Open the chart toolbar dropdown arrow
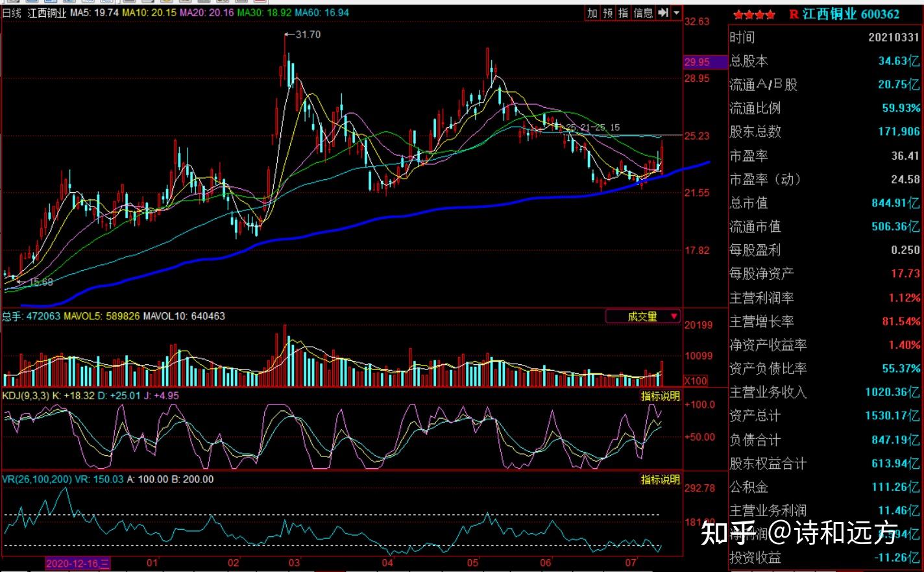This screenshot has height=572, width=924. [x=676, y=13]
